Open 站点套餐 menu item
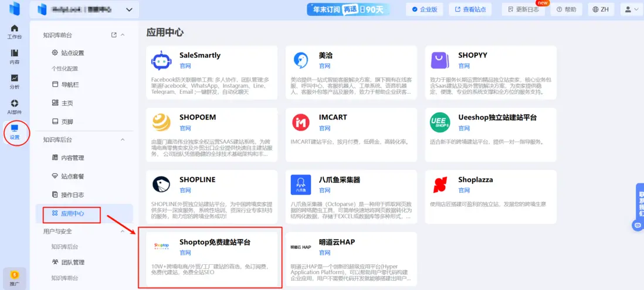This screenshot has height=290, width=644. click(x=68, y=176)
